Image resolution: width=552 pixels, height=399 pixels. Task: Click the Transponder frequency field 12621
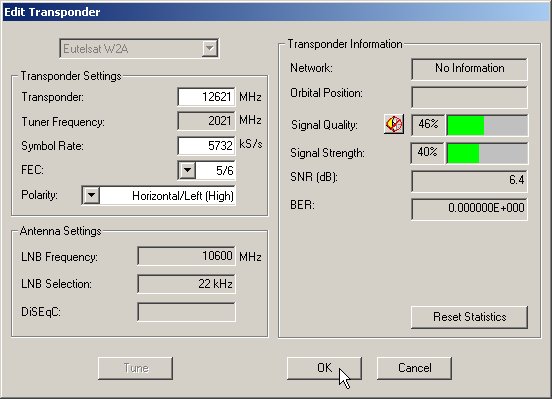206,96
